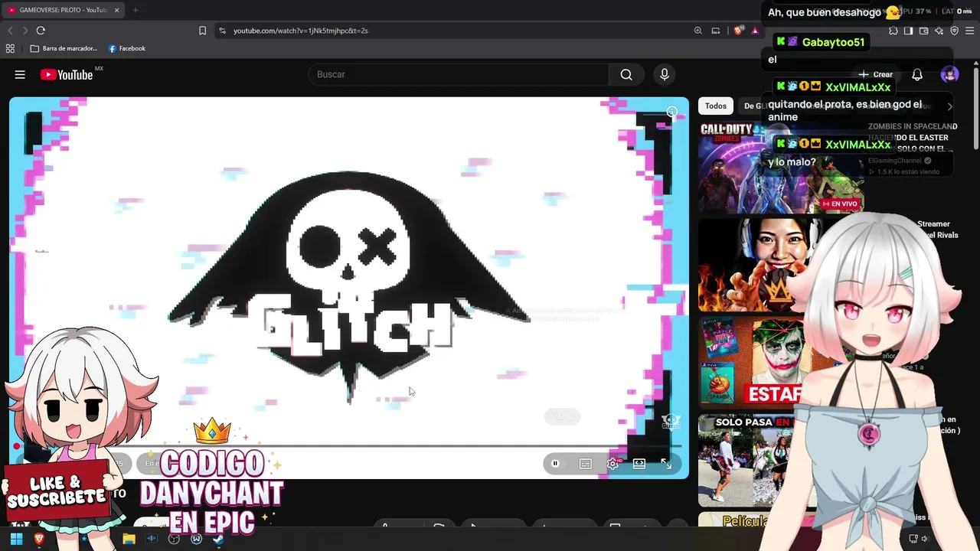Image resolution: width=980 pixels, height=551 pixels.
Task: Go to the YouTube home logo
Action: pos(67,74)
